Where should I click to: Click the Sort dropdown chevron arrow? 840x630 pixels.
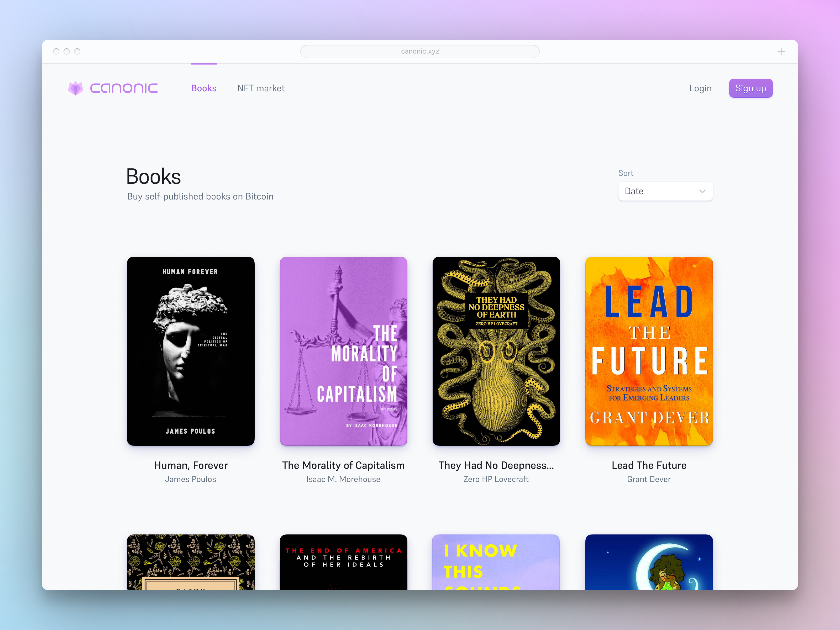click(x=702, y=191)
